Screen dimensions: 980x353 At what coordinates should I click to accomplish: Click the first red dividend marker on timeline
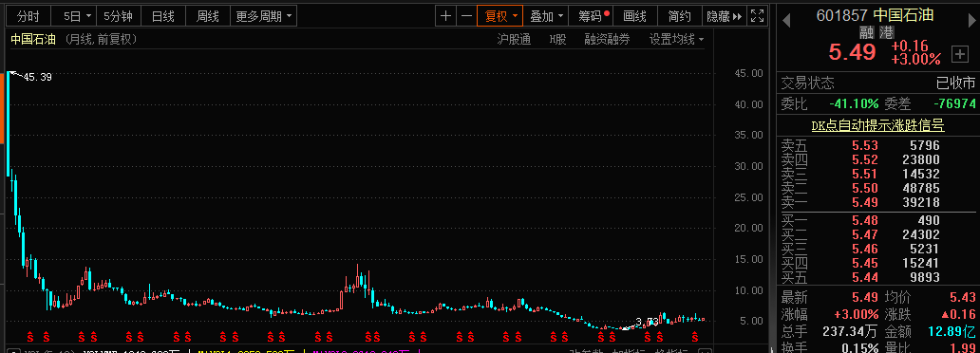(x=29, y=338)
